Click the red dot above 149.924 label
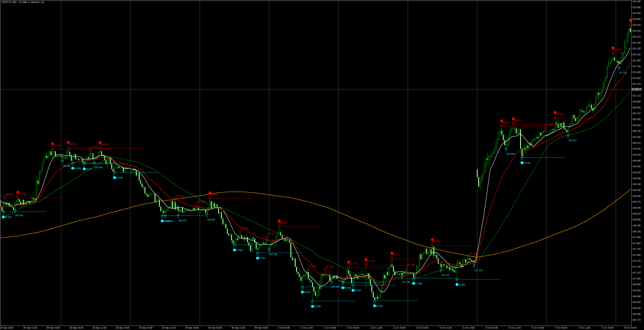 point(52,144)
